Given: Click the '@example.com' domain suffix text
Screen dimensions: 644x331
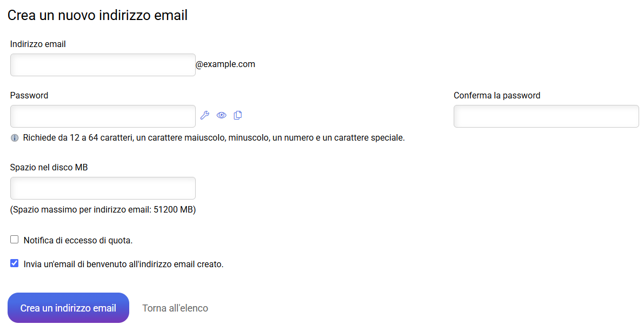Looking at the screenshot, I should point(225,64).
